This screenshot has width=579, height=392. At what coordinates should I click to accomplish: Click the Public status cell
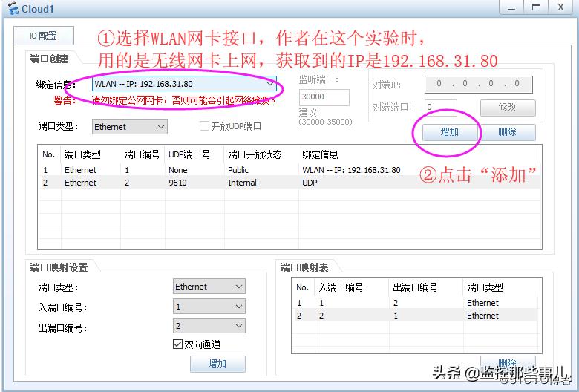point(238,170)
